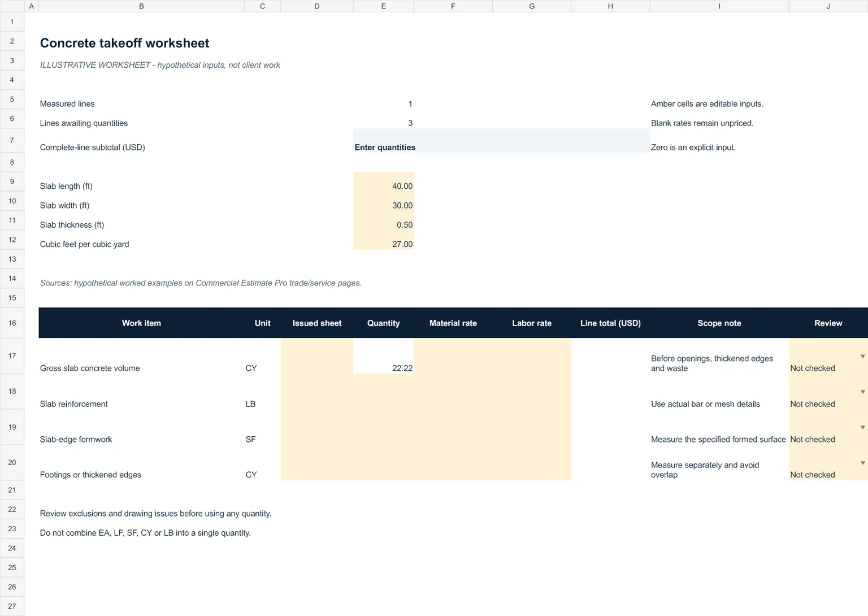868x616 pixels.
Task: Open the Review dropdown for Footings or thickened edges
Action: click(862, 463)
